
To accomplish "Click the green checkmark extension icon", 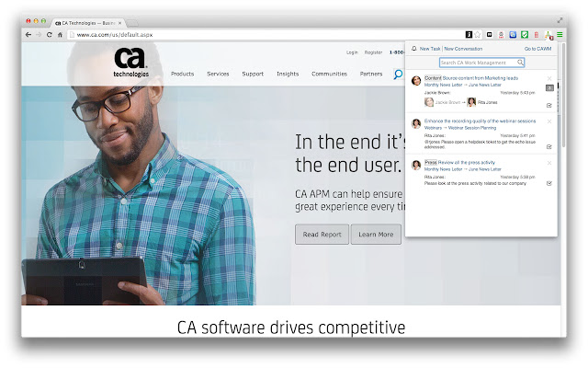I will click(x=525, y=35).
